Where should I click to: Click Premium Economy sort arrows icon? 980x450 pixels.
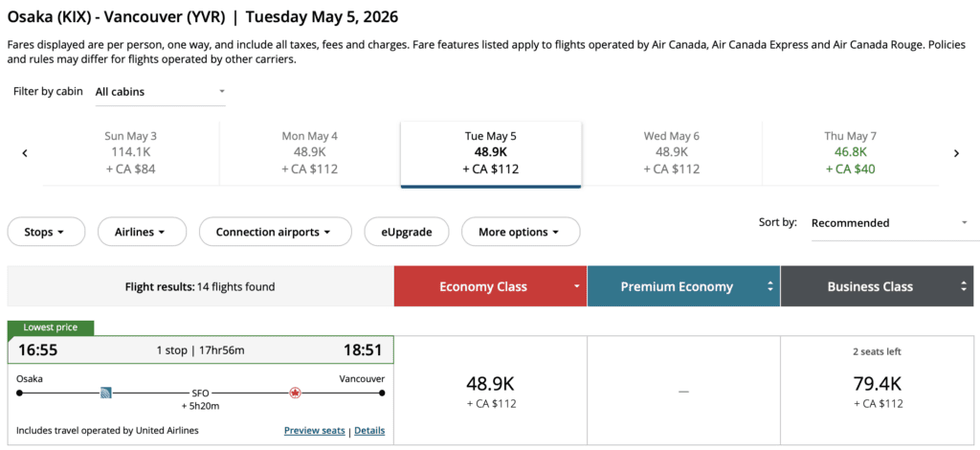[x=769, y=286]
